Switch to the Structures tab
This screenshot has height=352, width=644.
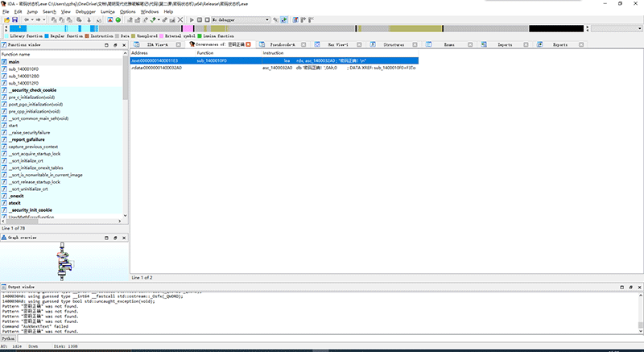394,45
